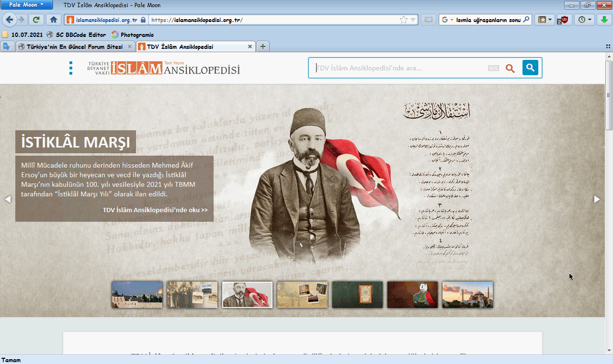Open the 10.07.2021 bookmark folder

tap(23, 34)
